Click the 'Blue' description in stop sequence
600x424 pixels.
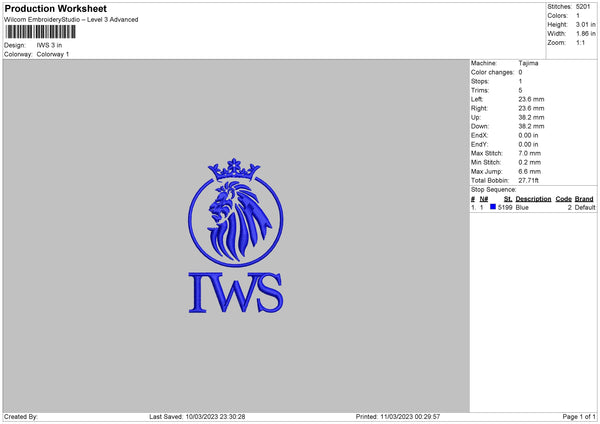coord(522,207)
